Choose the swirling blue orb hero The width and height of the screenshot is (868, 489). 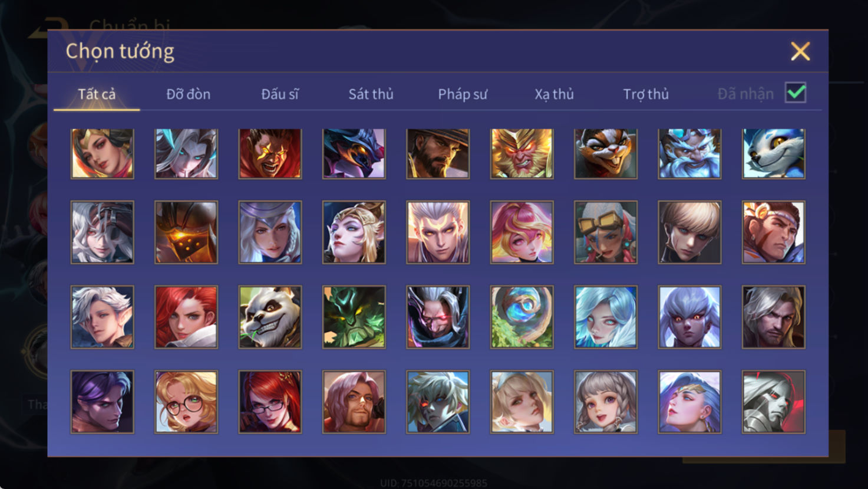click(522, 317)
